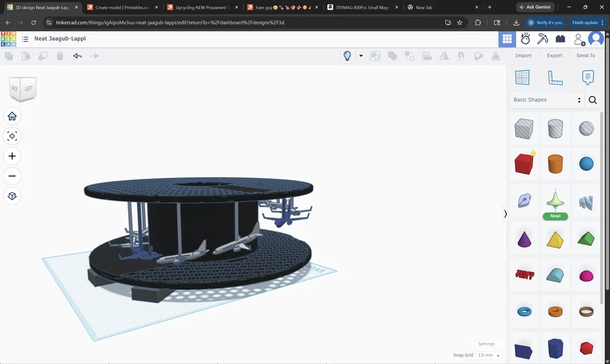The image size is (610, 364).
Task: Click the trash Delete icon
Action: tap(60, 55)
